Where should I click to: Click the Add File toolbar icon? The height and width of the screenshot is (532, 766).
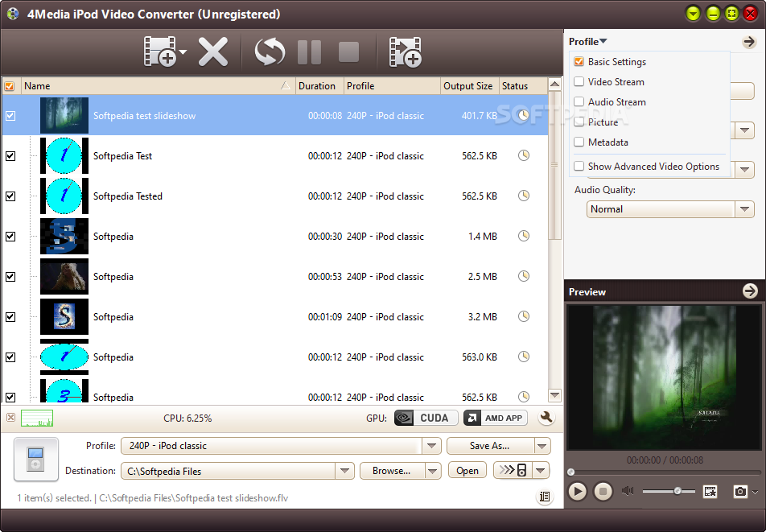pyautogui.click(x=160, y=52)
